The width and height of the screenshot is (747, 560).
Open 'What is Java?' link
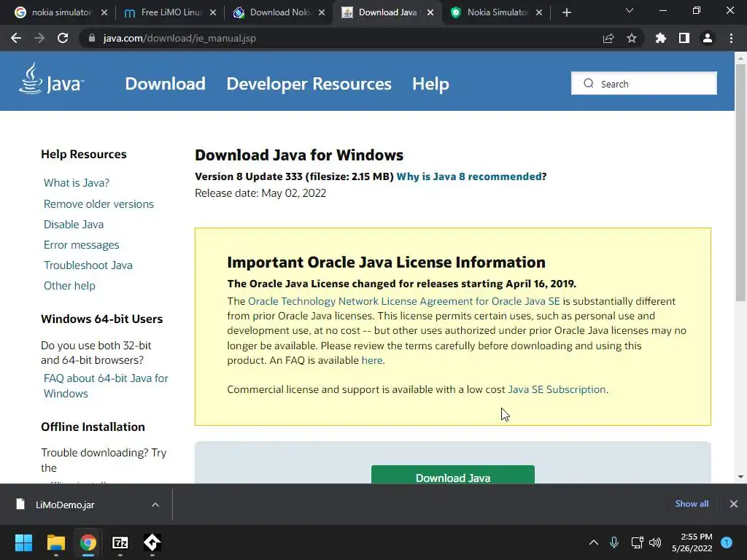[76, 183]
